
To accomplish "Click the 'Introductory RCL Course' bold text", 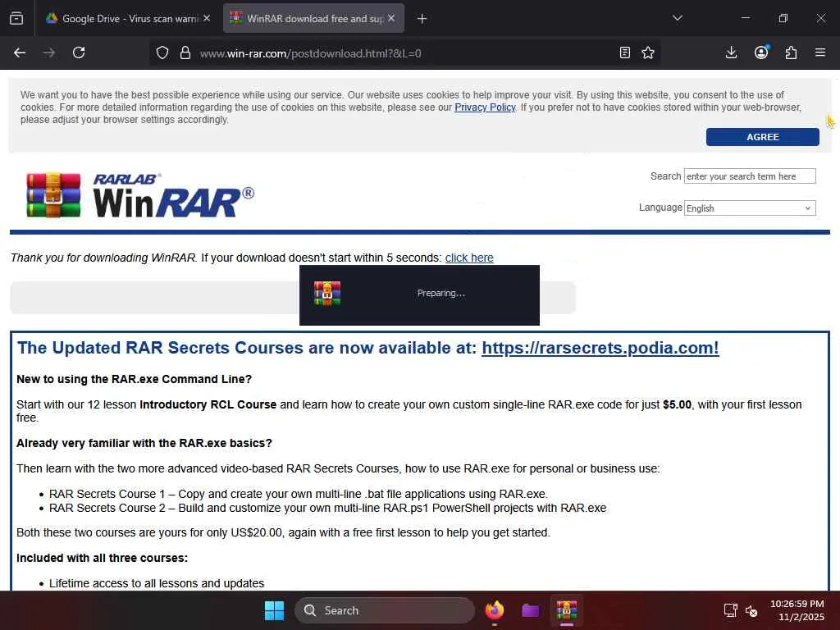I will [x=208, y=404].
